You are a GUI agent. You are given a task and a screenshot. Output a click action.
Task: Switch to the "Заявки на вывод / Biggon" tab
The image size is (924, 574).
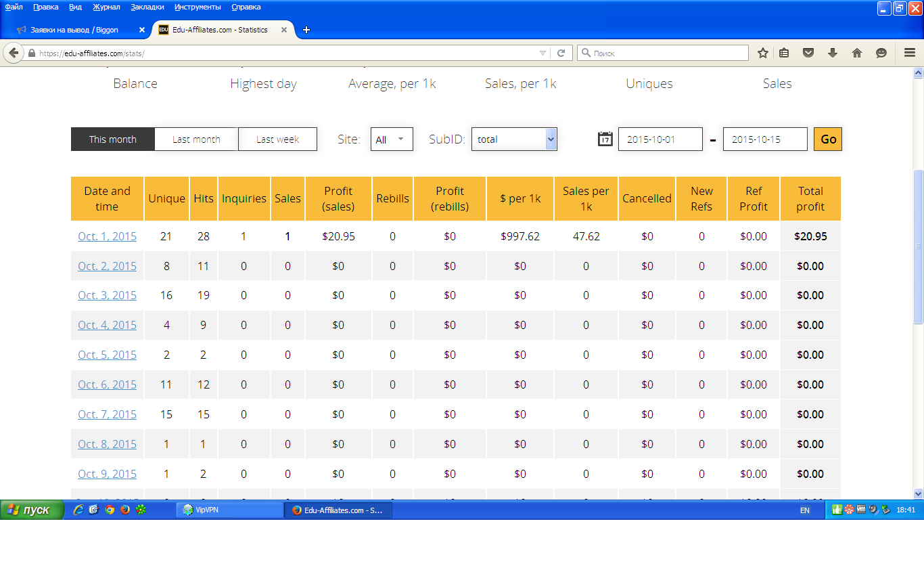[74, 30]
